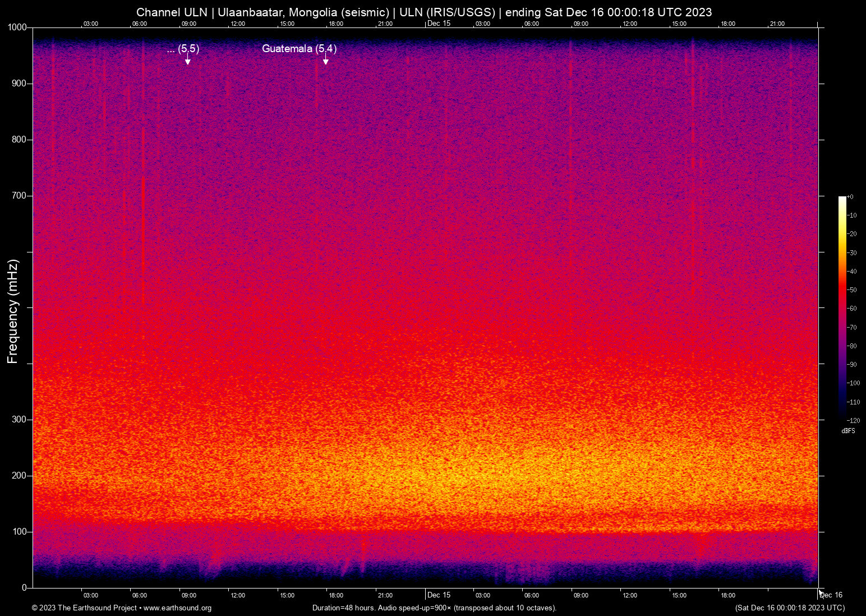Click the -120 value on the color scale
Image resolution: width=866 pixels, height=616 pixels.
pos(853,420)
